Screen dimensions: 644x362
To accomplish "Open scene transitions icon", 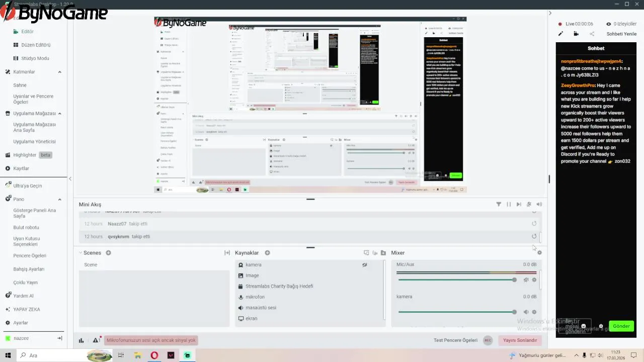I will click(x=227, y=253).
